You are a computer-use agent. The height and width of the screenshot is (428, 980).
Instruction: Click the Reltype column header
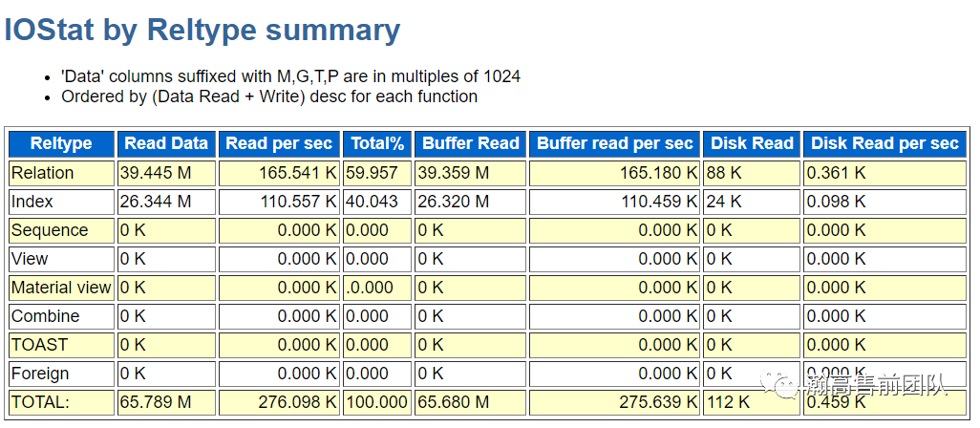point(61,143)
